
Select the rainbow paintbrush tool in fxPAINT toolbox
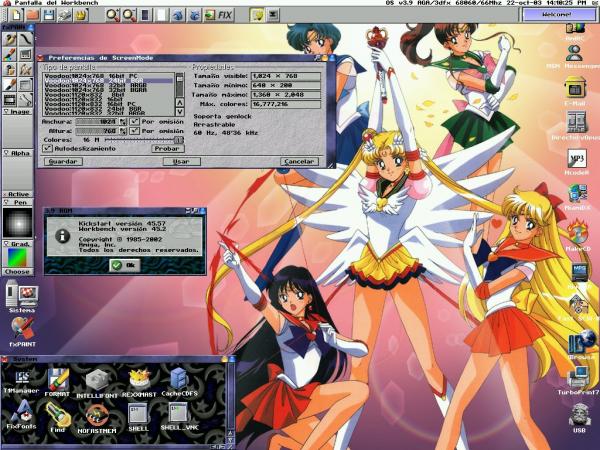[x=10, y=54]
